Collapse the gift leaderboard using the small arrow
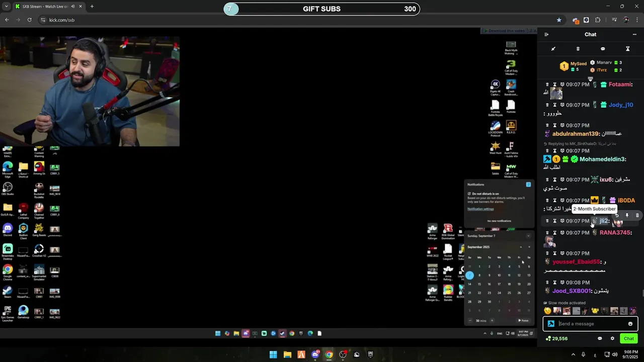 coord(591,79)
